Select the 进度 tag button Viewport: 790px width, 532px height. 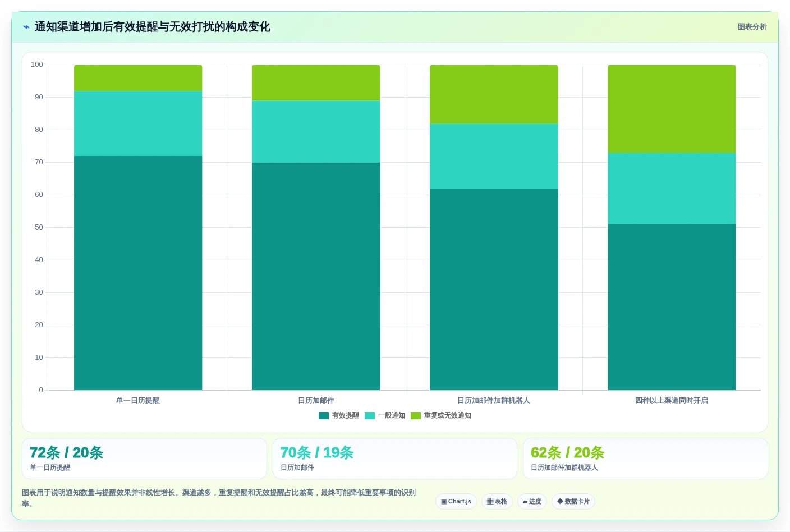pos(532,501)
